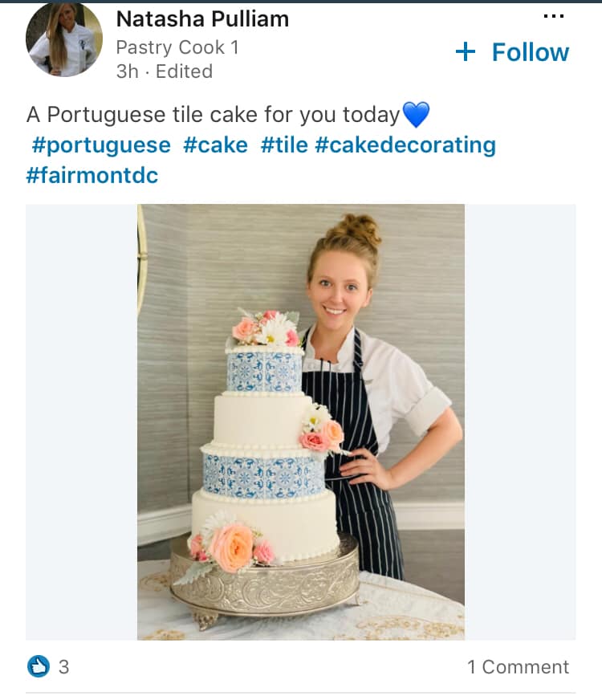Viewport: 602px width, 700px height.
Task: Open the #tile hashtag
Action: [283, 145]
